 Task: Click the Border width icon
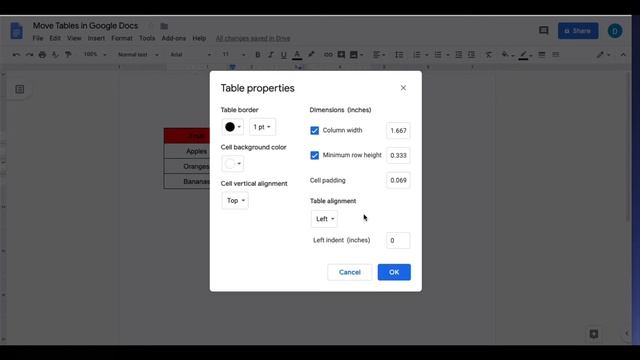[x=542, y=54]
